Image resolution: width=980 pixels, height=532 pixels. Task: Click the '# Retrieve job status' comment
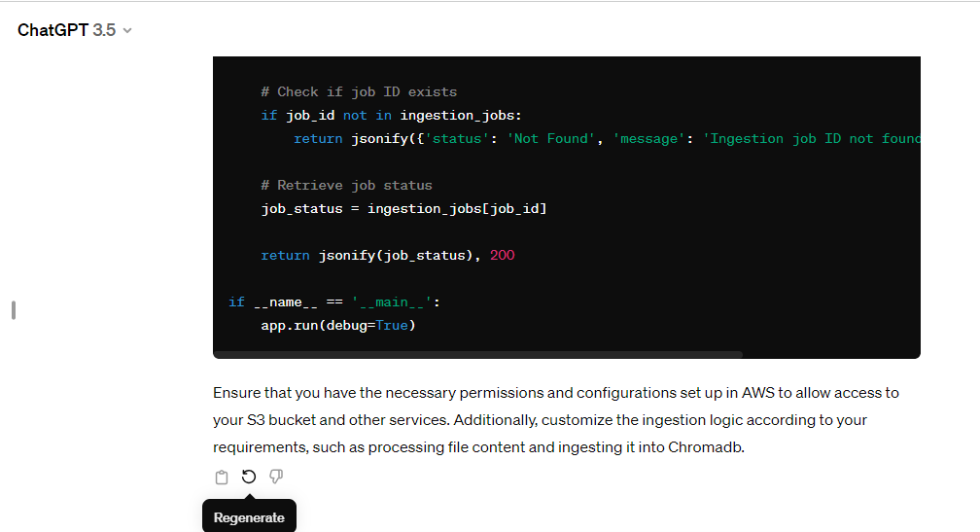click(346, 185)
